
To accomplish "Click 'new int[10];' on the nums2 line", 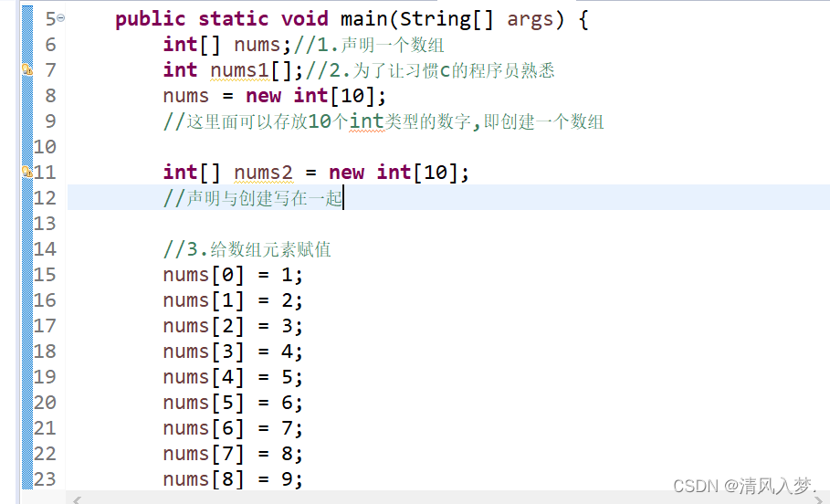I will 399,173.
